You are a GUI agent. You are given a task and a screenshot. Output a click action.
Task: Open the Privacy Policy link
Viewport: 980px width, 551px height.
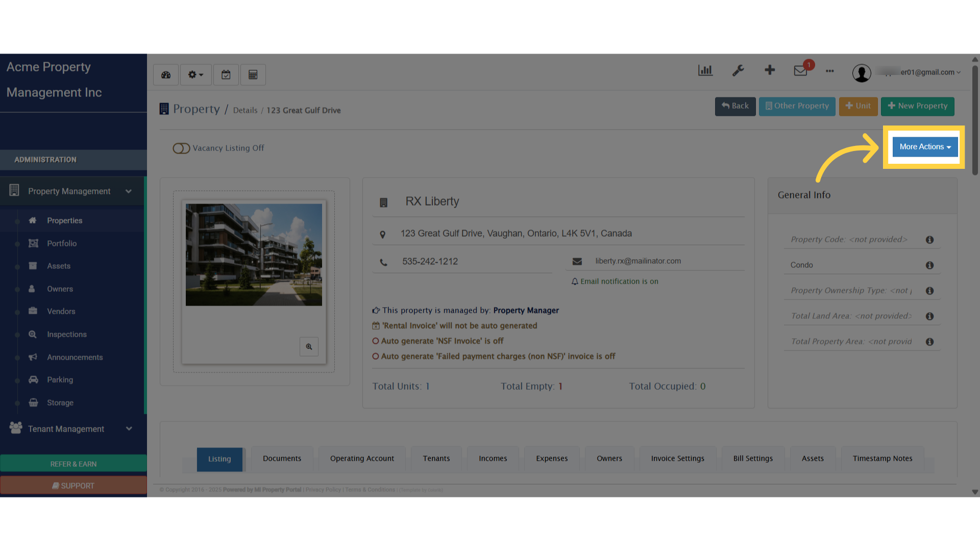[323, 489]
